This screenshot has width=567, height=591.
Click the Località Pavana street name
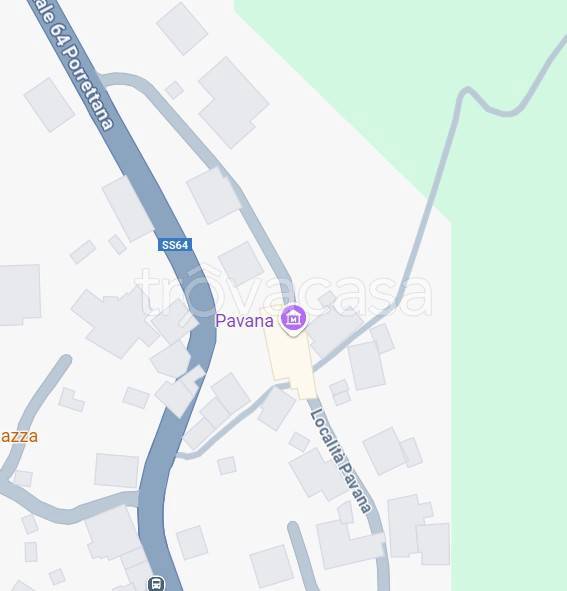pos(341,461)
